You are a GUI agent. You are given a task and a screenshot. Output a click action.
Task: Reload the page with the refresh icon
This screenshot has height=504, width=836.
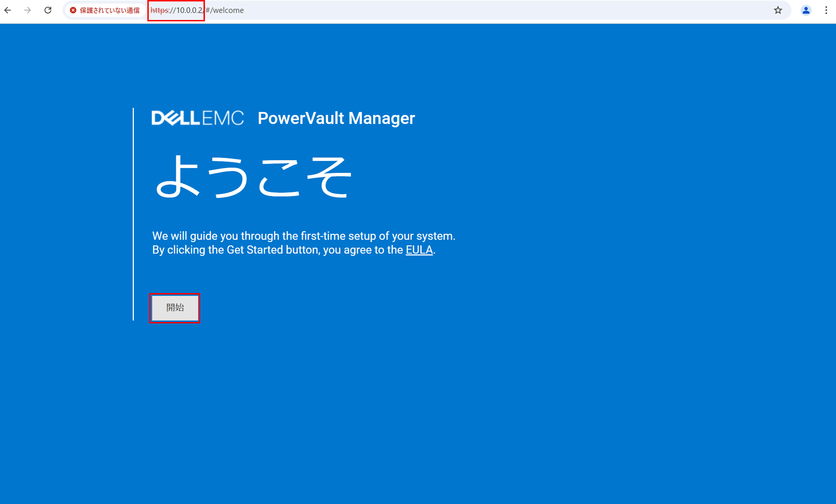pyautogui.click(x=48, y=10)
